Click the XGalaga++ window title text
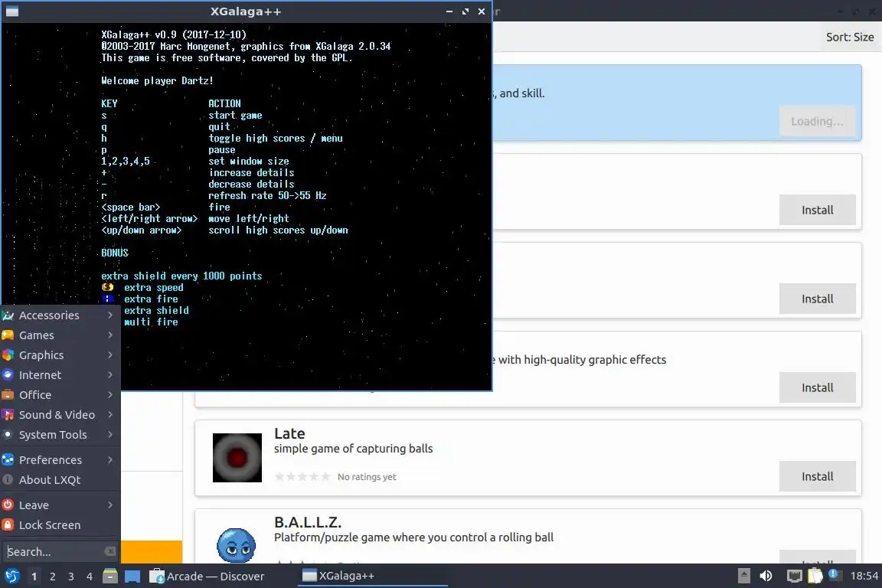882x588 pixels. (x=246, y=11)
